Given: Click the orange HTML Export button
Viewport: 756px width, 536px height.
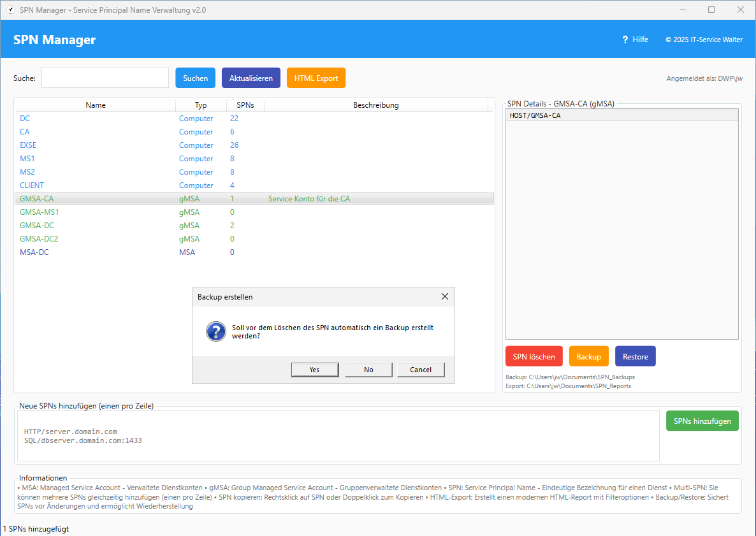Looking at the screenshot, I should 316,78.
